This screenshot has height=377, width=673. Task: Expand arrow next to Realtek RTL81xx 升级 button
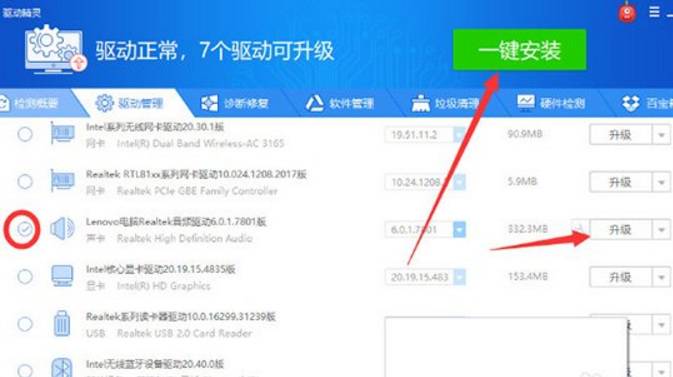point(661,182)
